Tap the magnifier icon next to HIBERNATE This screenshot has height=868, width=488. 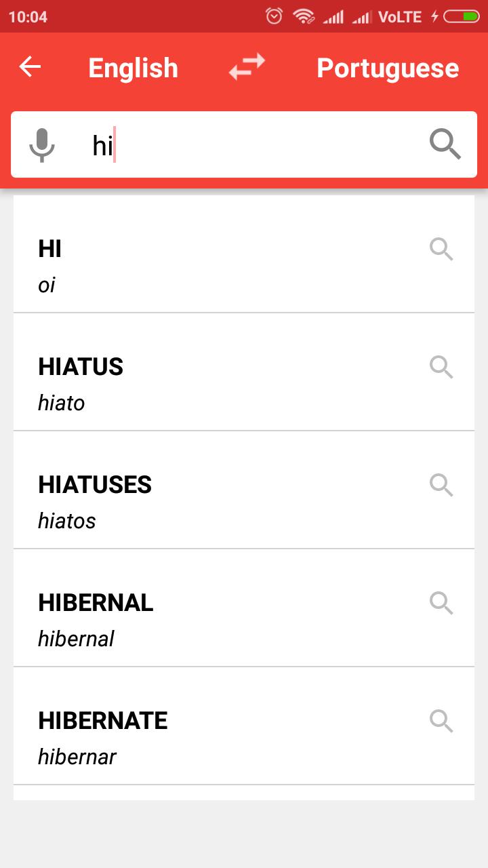pos(441,721)
